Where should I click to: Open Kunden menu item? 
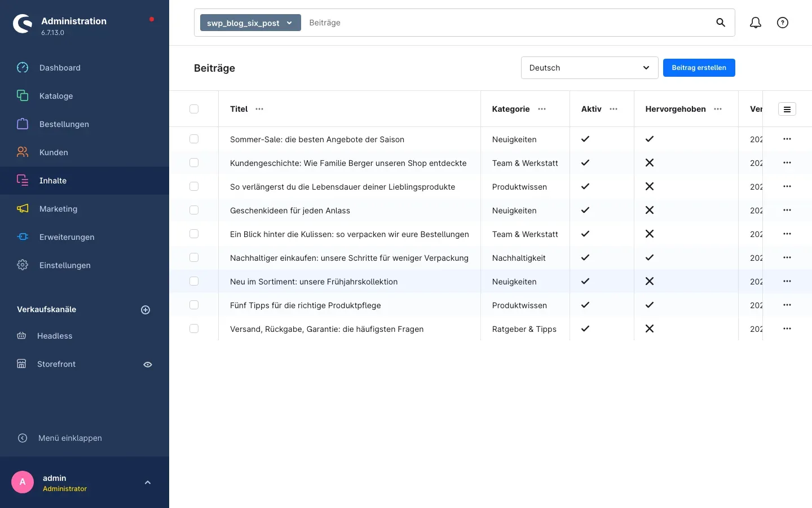click(85, 152)
